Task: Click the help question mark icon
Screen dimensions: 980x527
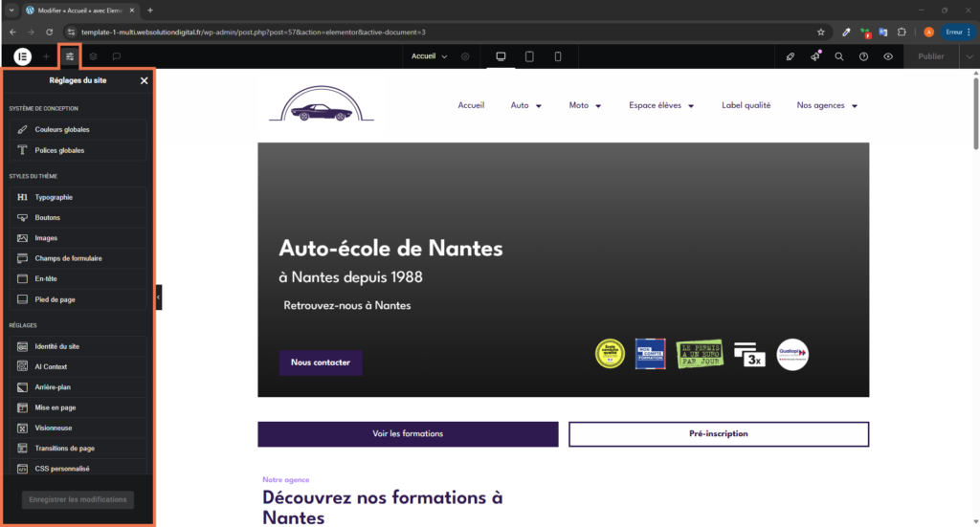Action: [x=863, y=56]
